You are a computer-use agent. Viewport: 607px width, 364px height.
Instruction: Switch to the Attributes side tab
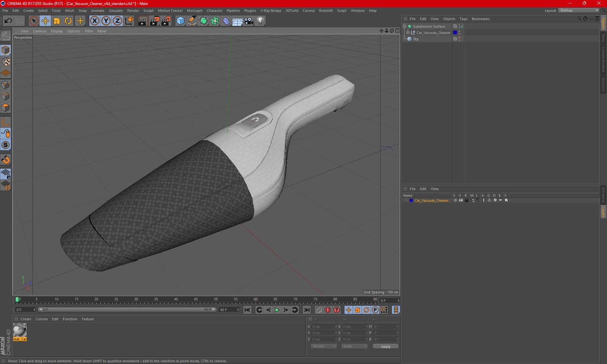[x=603, y=195]
